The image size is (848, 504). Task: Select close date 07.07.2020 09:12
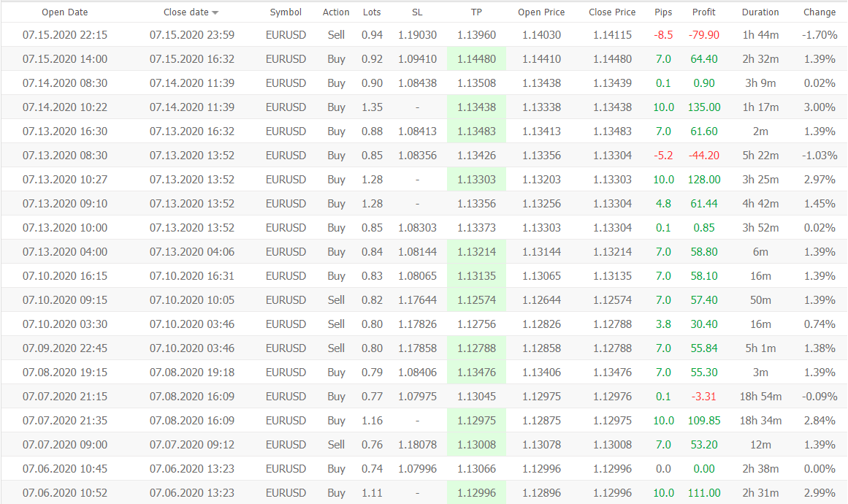click(192, 445)
